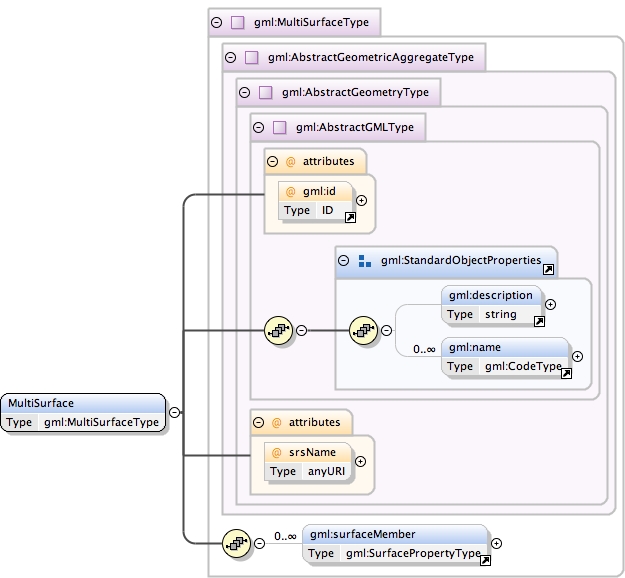Select the gml:surfaceMember element node
625x578 pixels.
[x=395, y=544]
